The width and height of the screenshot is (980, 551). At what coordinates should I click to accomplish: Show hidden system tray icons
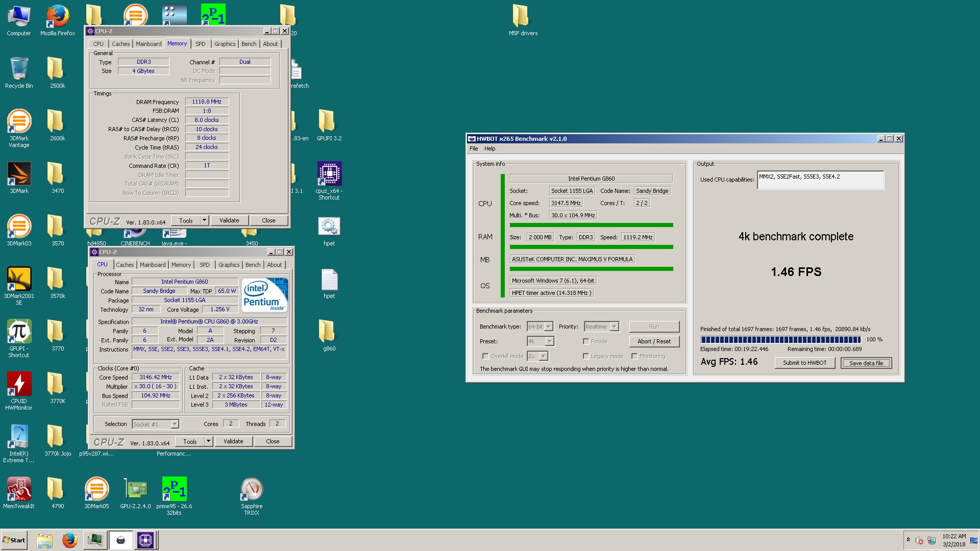pos(908,540)
